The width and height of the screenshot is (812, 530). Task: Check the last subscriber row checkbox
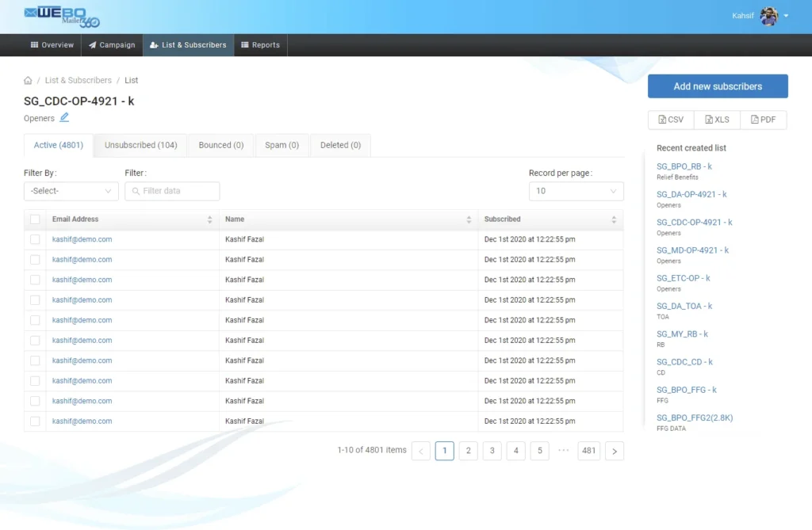35,421
